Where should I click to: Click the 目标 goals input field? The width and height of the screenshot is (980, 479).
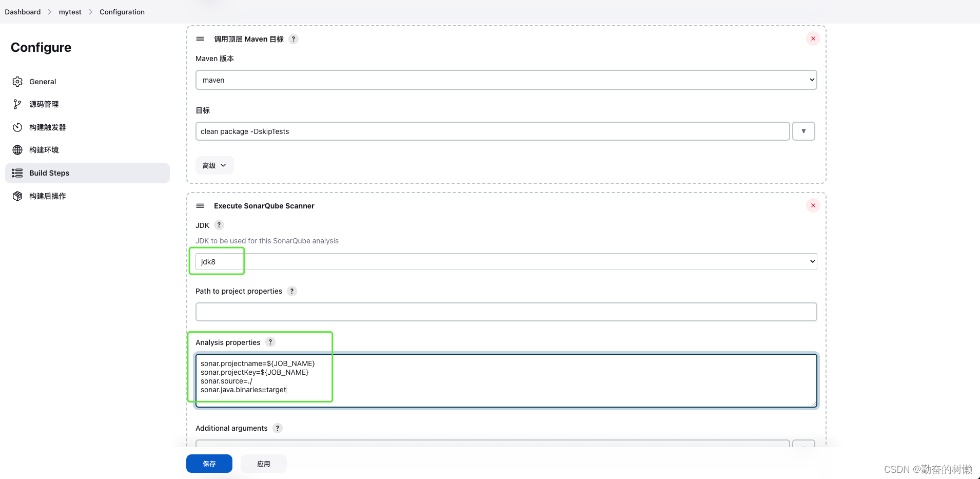tap(493, 131)
